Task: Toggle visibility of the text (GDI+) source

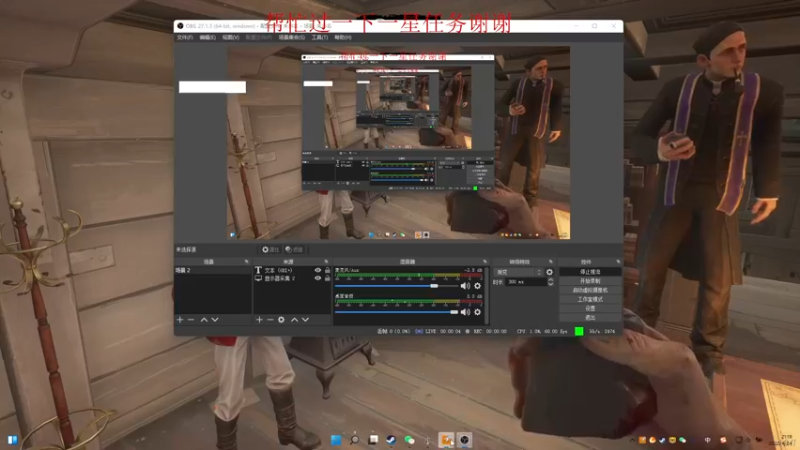Action: click(318, 270)
